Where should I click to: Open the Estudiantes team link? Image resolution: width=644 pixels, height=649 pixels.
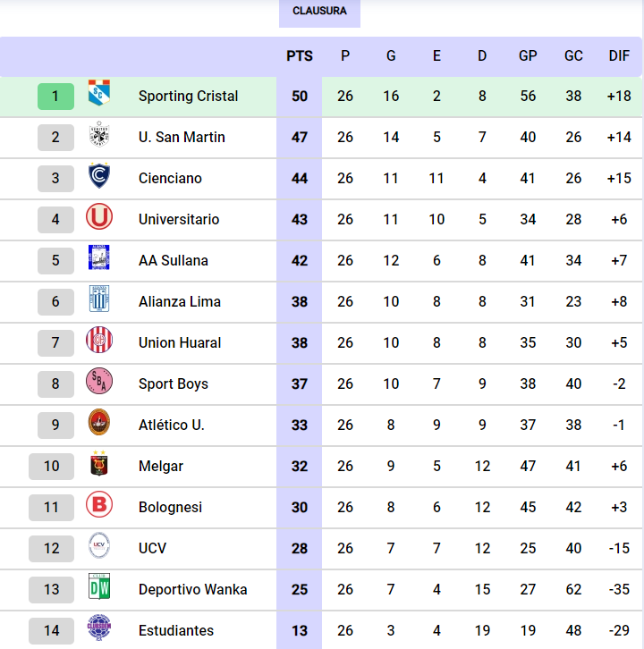click(x=176, y=630)
